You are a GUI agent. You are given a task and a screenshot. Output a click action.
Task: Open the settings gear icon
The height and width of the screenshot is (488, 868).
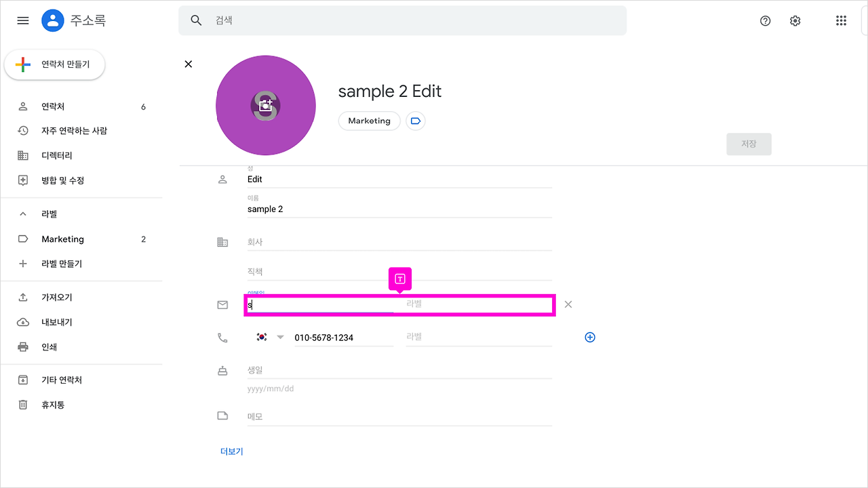[x=795, y=21]
